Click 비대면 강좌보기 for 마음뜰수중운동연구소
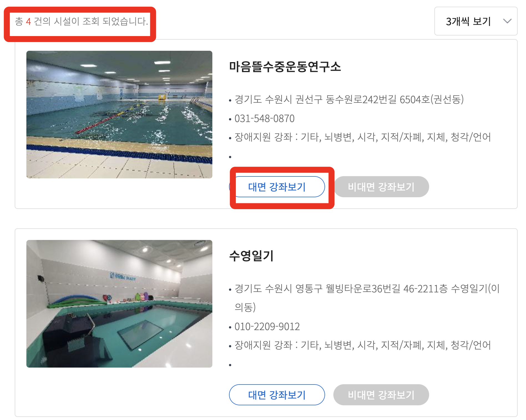Viewport: 526px width, 420px height. coord(381,187)
